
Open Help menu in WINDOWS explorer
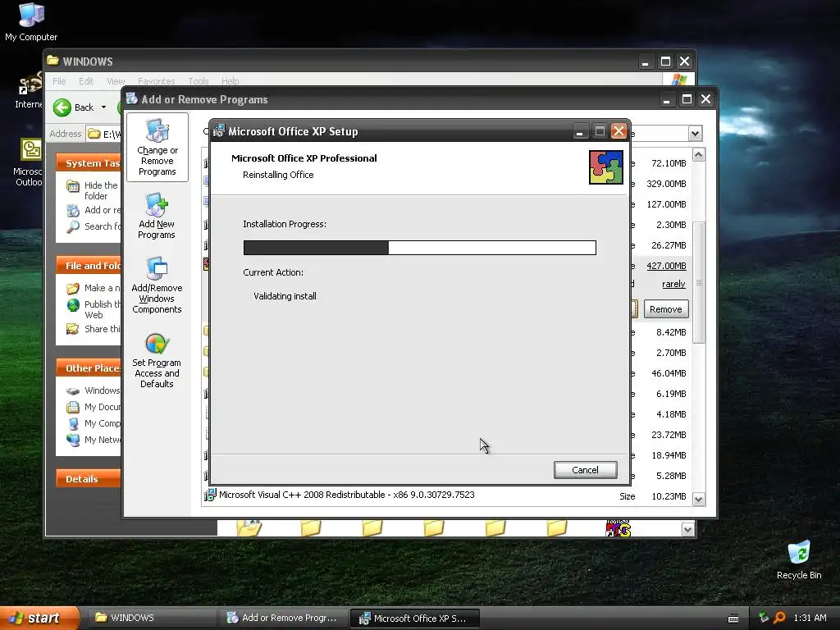(x=230, y=81)
